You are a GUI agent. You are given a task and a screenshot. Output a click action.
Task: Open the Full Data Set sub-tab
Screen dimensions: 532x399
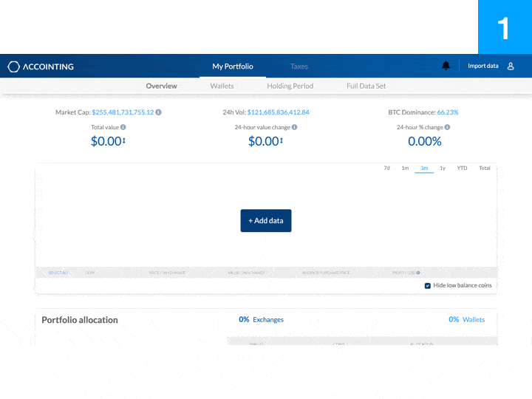tap(366, 86)
